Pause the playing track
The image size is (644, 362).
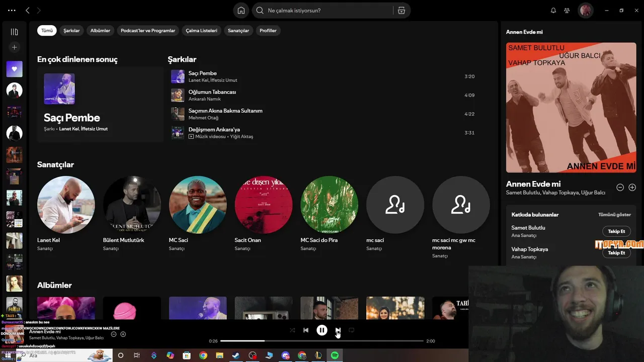click(x=322, y=330)
